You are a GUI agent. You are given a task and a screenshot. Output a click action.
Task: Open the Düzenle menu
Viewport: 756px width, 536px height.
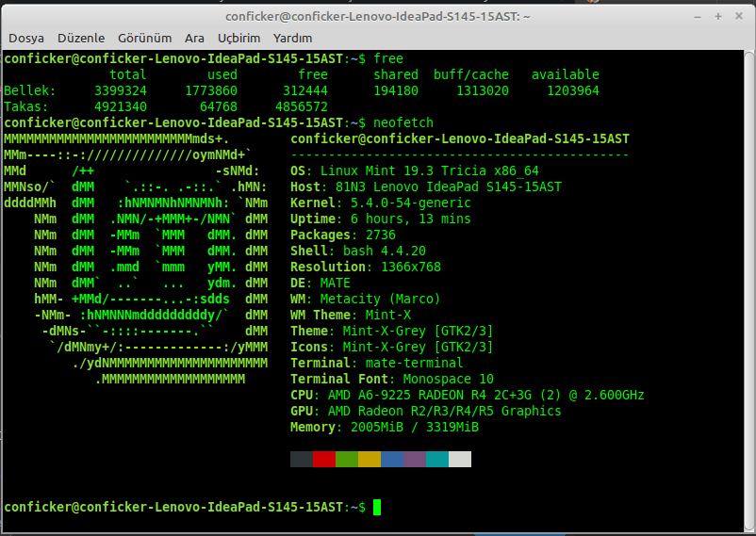81,38
